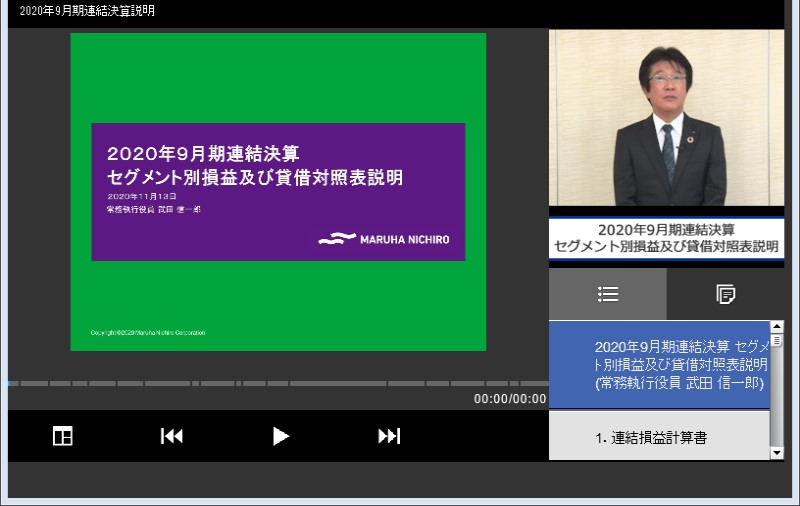Image resolution: width=800 pixels, height=506 pixels.
Task: Skip to previous chapter
Action: (172, 437)
